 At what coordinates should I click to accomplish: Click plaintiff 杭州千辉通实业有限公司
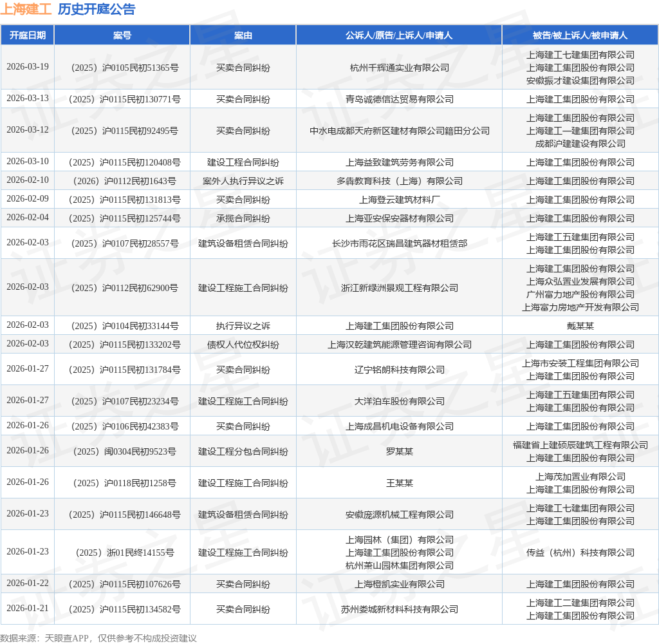[399, 68]
